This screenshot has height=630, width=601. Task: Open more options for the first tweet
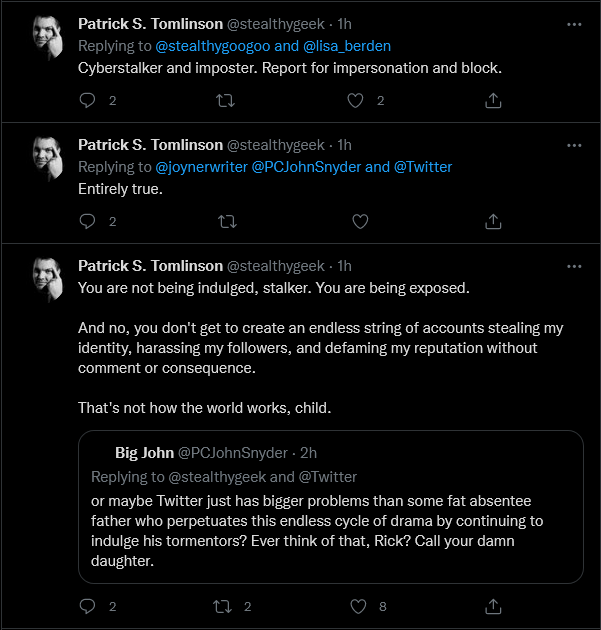pos(574,25)
